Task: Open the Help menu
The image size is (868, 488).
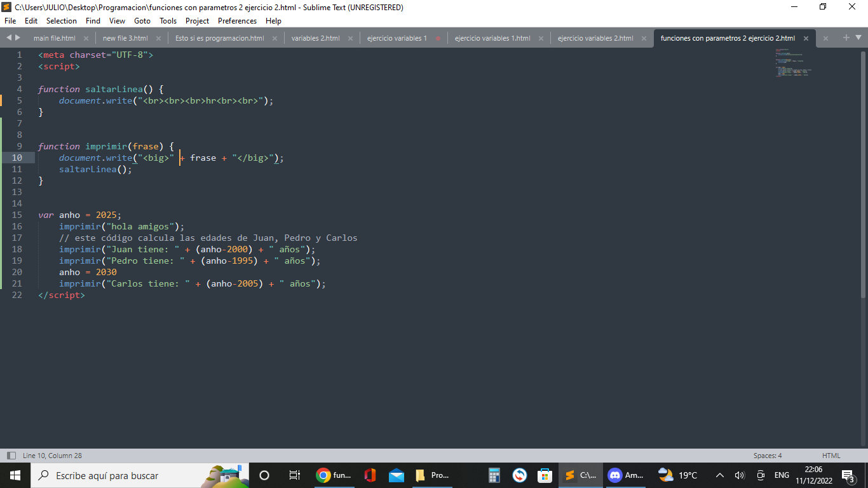Action: click(x=273, y=21)
